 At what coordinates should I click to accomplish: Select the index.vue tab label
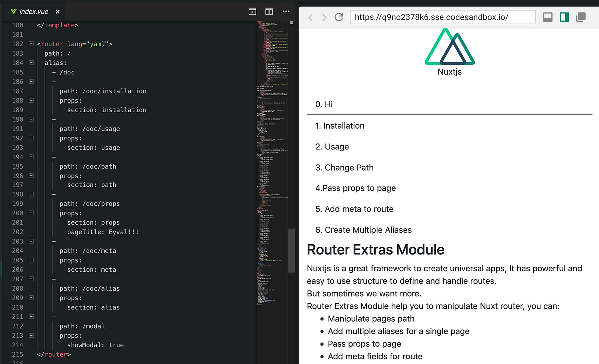click(x=35, y=11)
